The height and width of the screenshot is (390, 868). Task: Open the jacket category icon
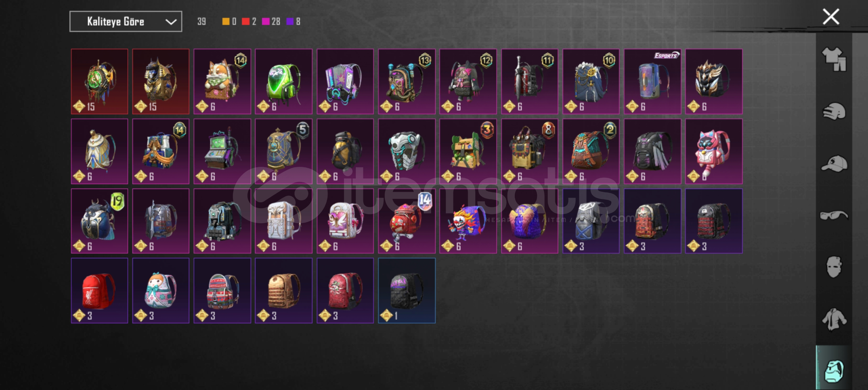pyautogui.click(x=834, y=319)
